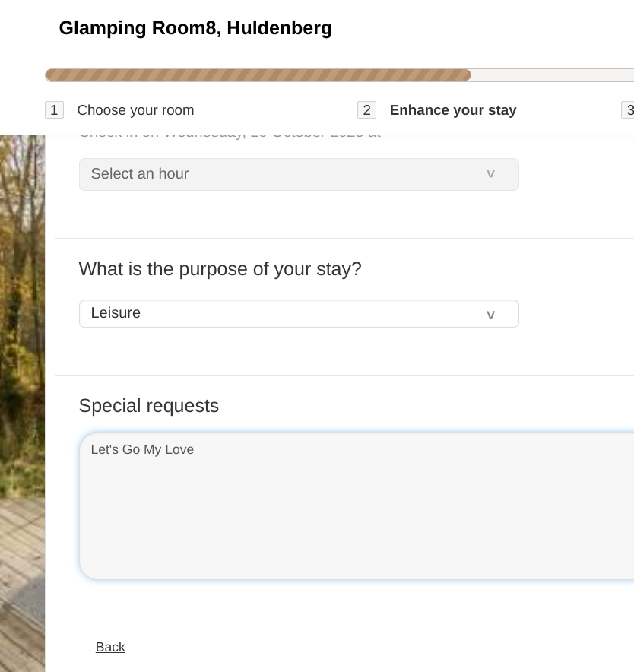Place cursor in "Let's Go My Love" text
This screenshot has width=634, height=672.
(142, 450)
